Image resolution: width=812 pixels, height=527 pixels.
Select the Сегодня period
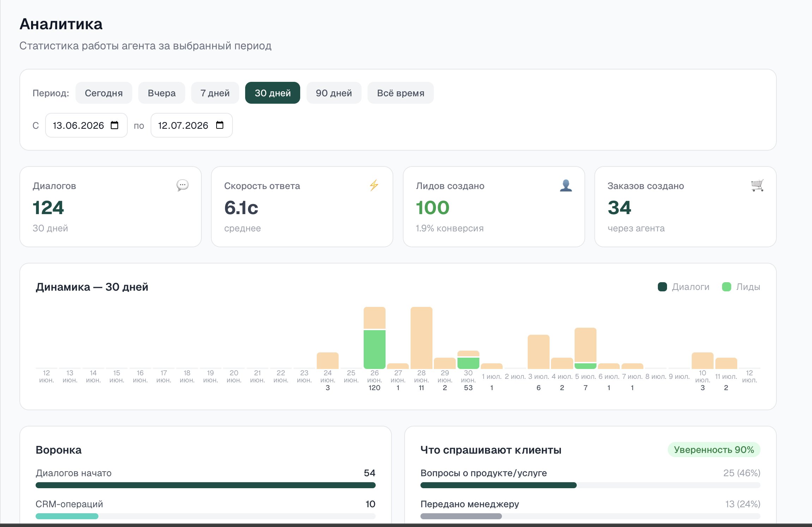coord(104,93)
